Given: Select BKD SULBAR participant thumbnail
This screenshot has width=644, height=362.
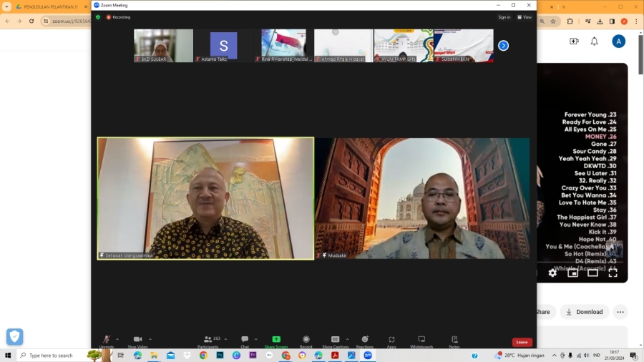Looking at the screenshot, I should tap(163, 46).
